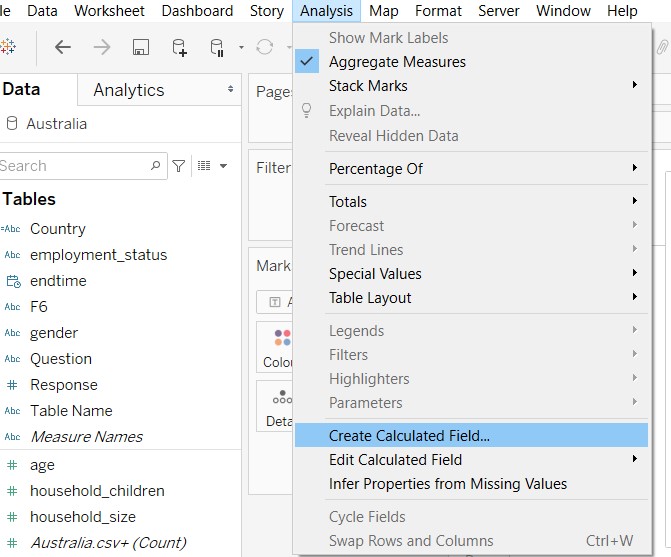Select Create Calculated Field menu item
This screenshot has width=671, height=557.
472,436
